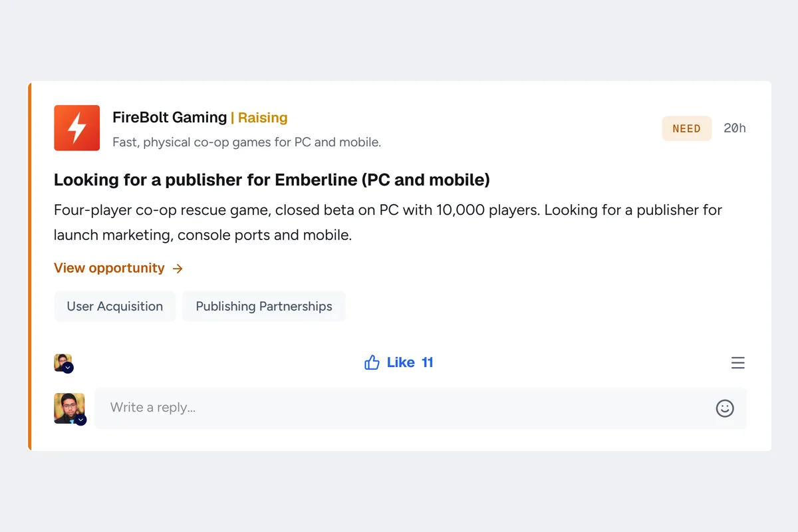
Task: Click the NEED badge
Action: click(x=687, y=128)
